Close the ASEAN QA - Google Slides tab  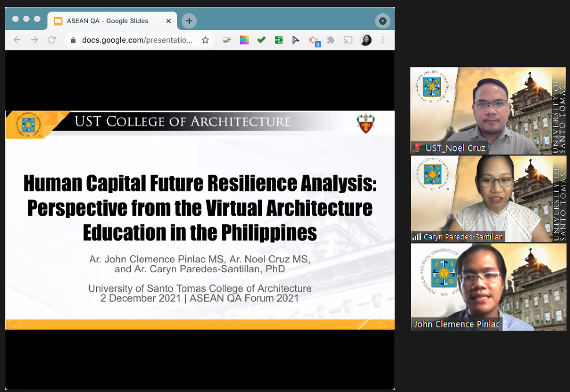coord(168,21)
